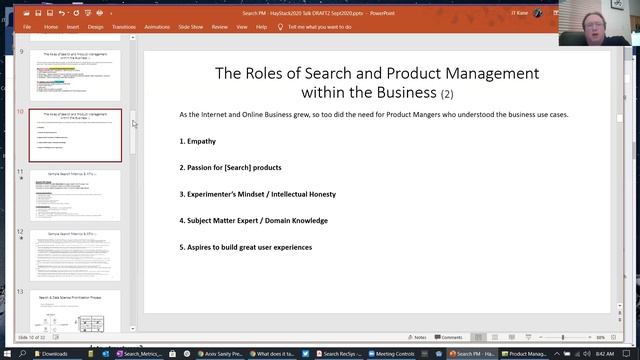
Task: Start Slide Show from status bar icon
Action: [x=528, y=338]
